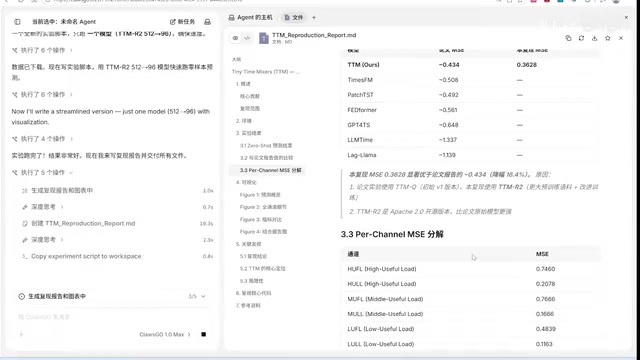Image resolution: width=640 pixels, height=360 pixels.
Task: Go to outline item 5.2 TTM 的核心定位
Action: [262, 269]
